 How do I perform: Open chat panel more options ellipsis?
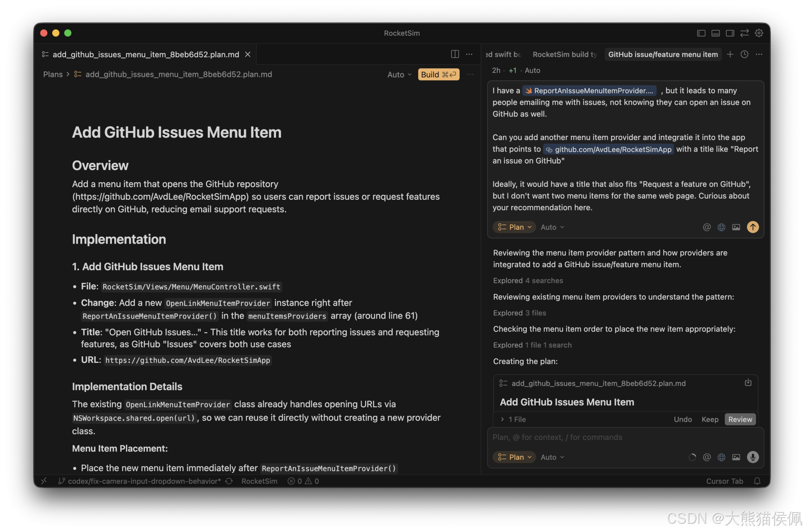point(759,55)
